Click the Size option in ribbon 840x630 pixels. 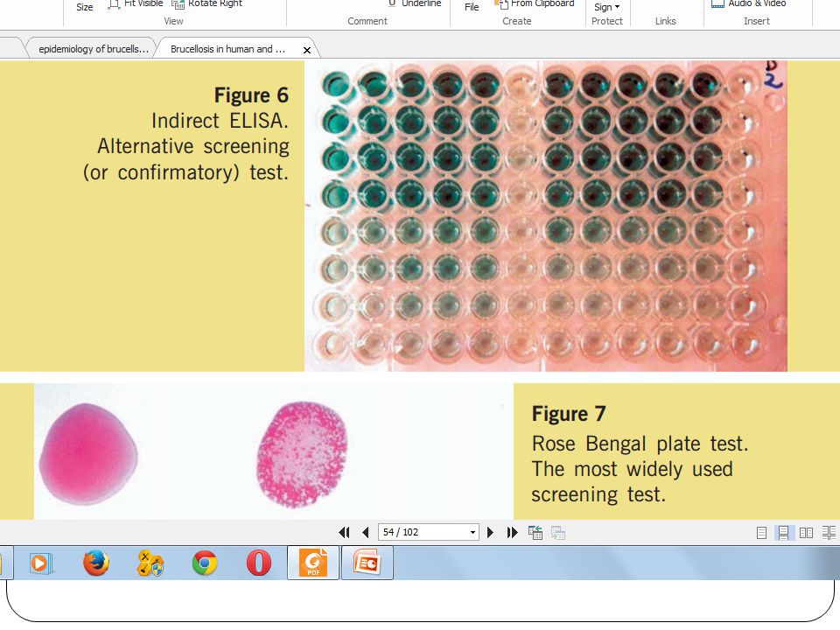point(85,7)
